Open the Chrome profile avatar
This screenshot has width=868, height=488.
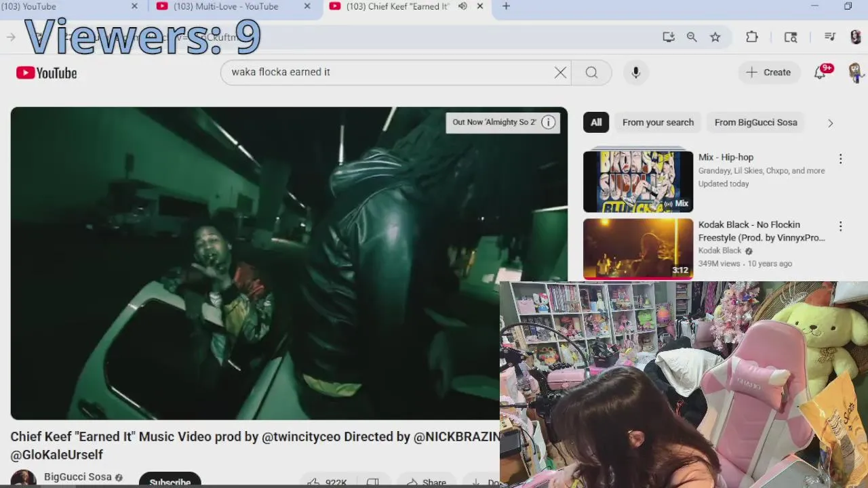click(856, 37)
